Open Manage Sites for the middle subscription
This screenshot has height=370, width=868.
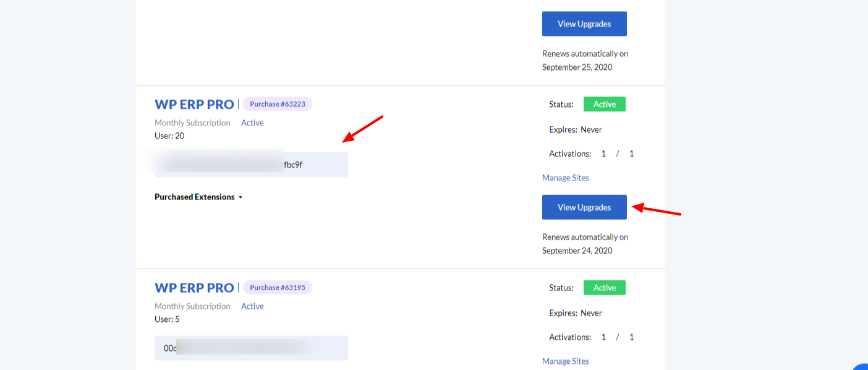click(564, 177)
